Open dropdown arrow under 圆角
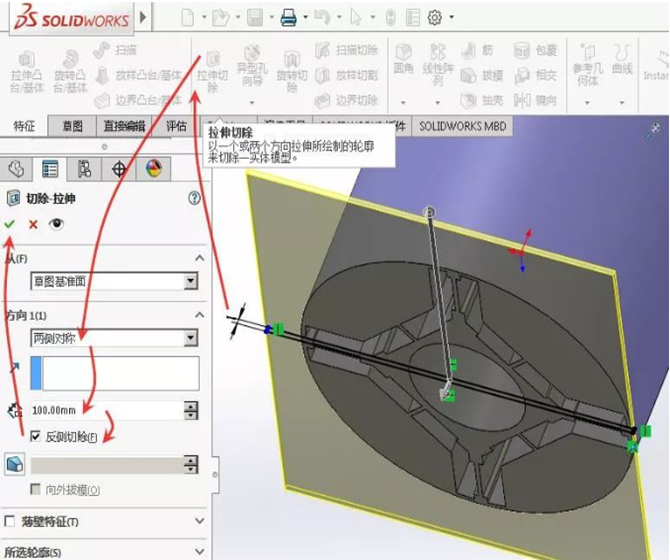Viewport: 670px width, 560px height. point(403,103)
